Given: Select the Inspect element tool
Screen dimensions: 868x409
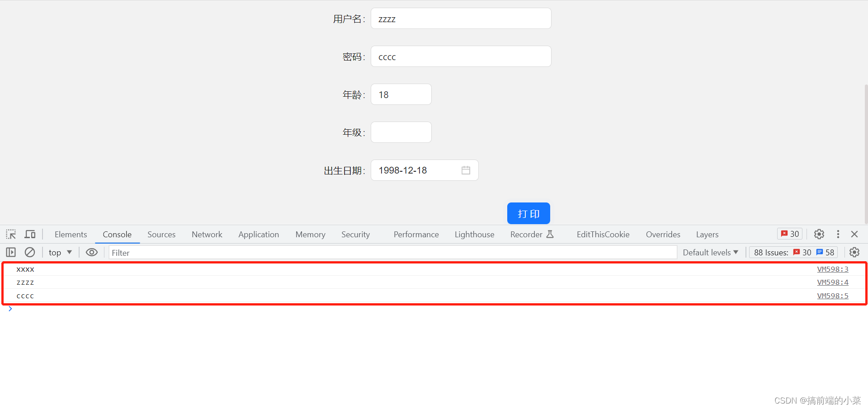Looking at the screenshot, I should pos(10,234).
